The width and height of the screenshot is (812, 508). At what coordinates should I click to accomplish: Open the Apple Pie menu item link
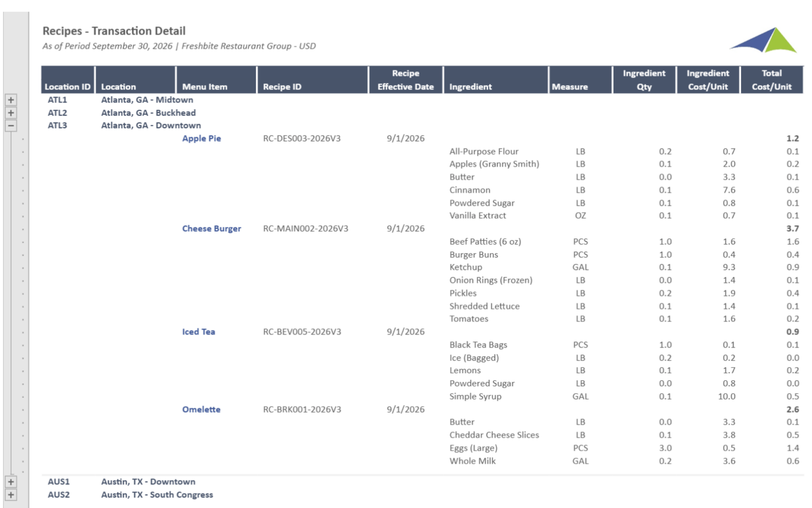tap(201, 138)
